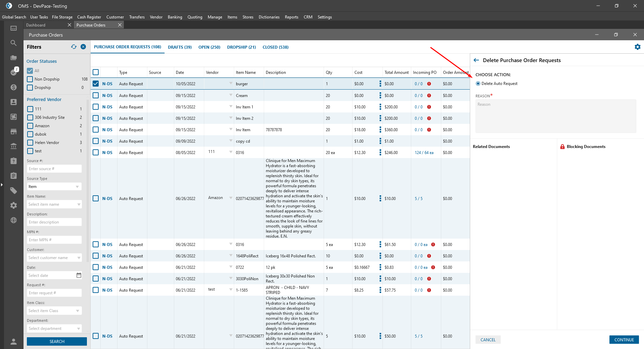Image resolution: width=644 pixels, height=349 pixels.
Task: Open the search magnifier in the left sidebar
Action: 13,43
